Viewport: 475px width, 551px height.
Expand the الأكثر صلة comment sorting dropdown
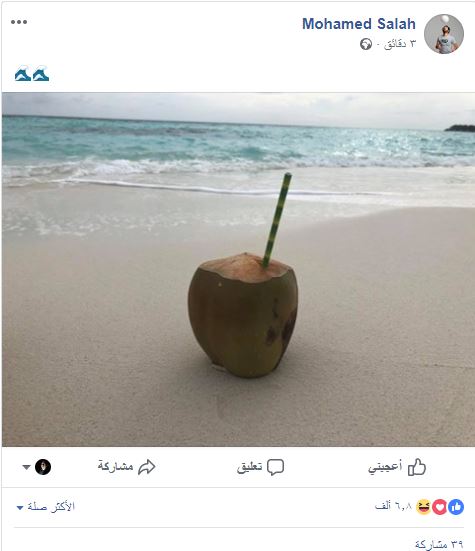click(x=46, y=507)
